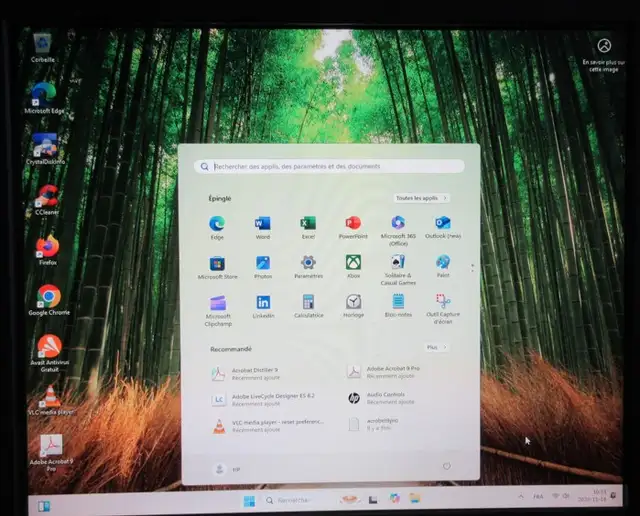Open Solitaire & Casual Games
The height and width of the screenshot is (516, 640).
(x=398, y=270)
